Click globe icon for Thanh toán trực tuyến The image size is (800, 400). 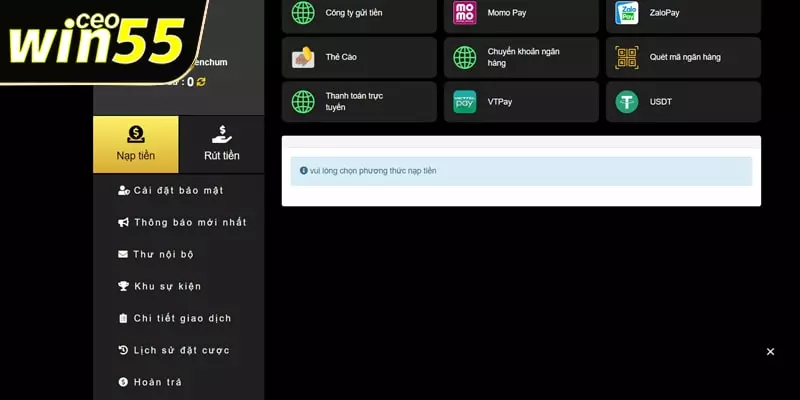[x=303, y=102]
